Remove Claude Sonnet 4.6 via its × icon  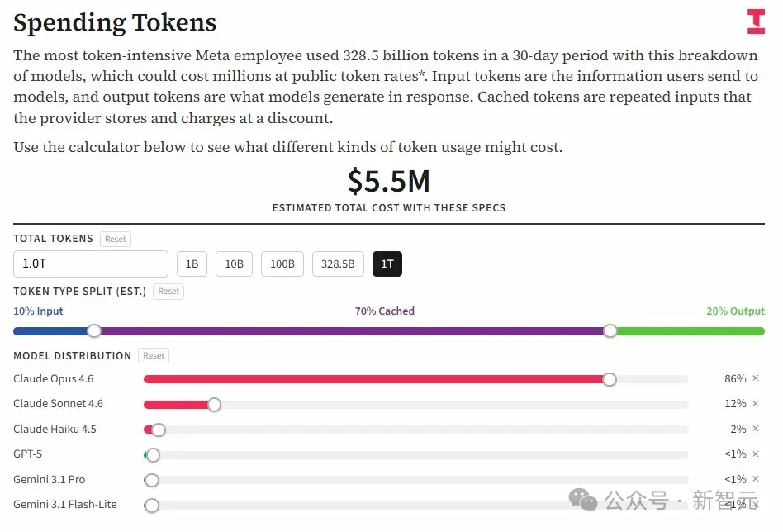[756, 404]
